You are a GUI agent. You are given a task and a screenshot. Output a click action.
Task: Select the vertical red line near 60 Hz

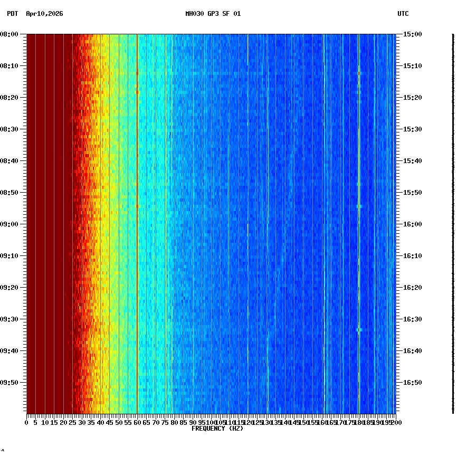136,211
